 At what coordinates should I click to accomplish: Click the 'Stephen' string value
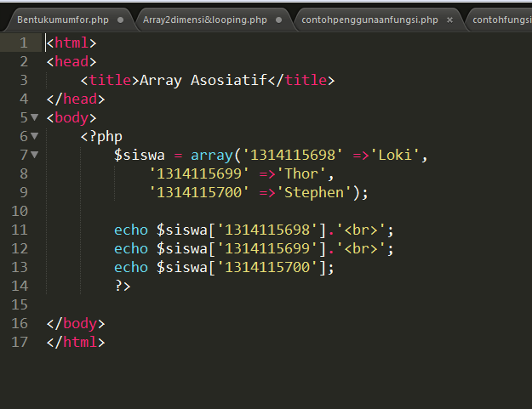coord(314,192)
